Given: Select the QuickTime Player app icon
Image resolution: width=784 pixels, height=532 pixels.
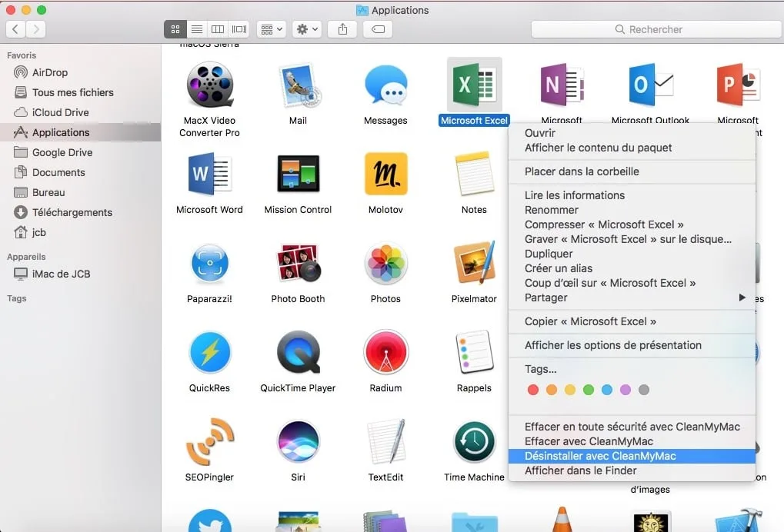Looking at the screenshot, I should point(298,352).
